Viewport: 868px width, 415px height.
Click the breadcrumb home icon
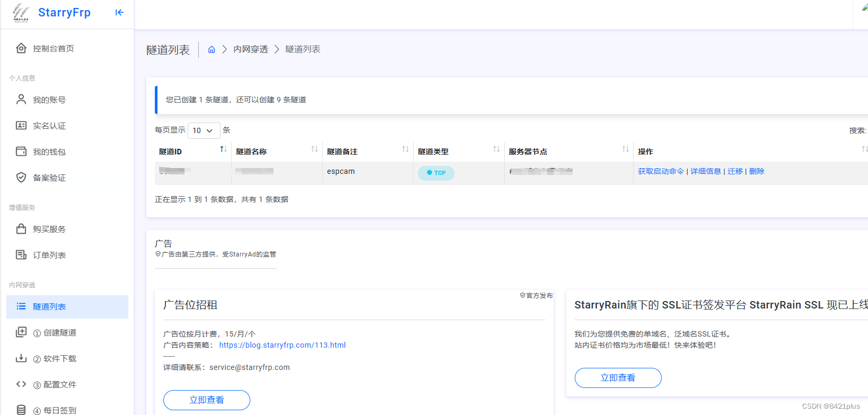coord(212,49)
